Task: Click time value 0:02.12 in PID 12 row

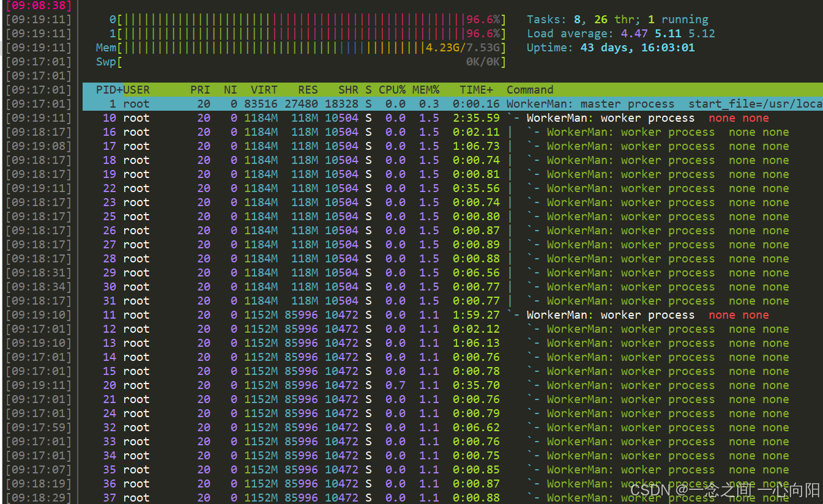Action: click(476, 329)
